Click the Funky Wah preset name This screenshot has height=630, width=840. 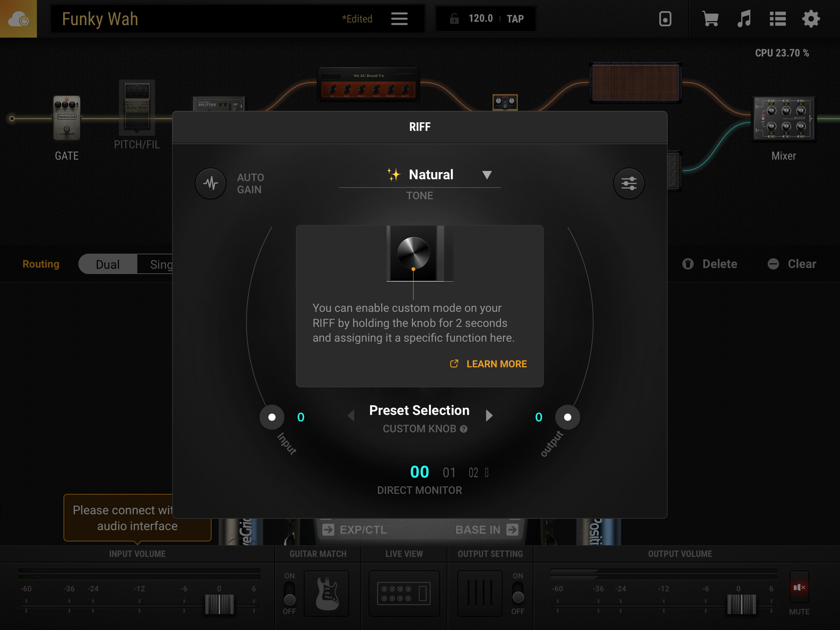100,19
